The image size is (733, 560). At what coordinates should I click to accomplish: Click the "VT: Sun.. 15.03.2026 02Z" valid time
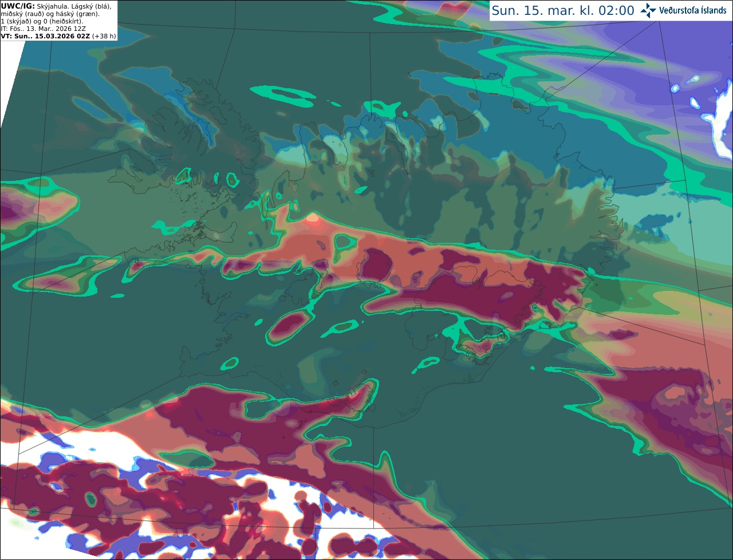pos(45,36)
